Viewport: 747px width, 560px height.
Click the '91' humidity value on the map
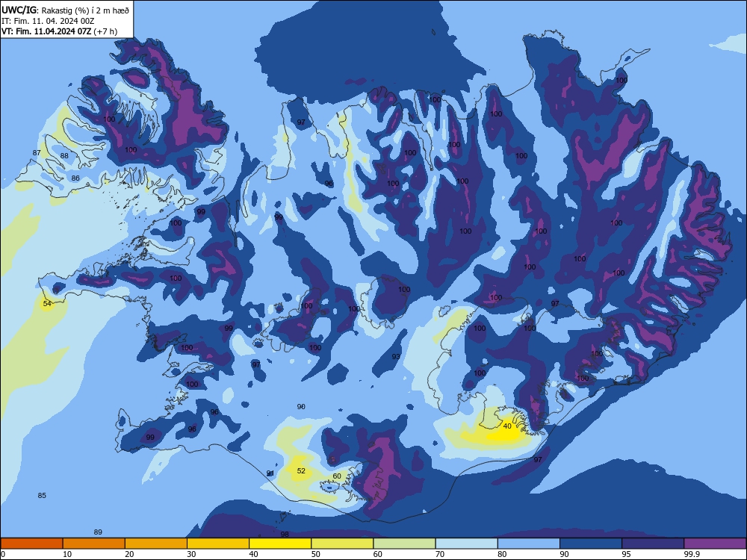(x=270, y=473)
